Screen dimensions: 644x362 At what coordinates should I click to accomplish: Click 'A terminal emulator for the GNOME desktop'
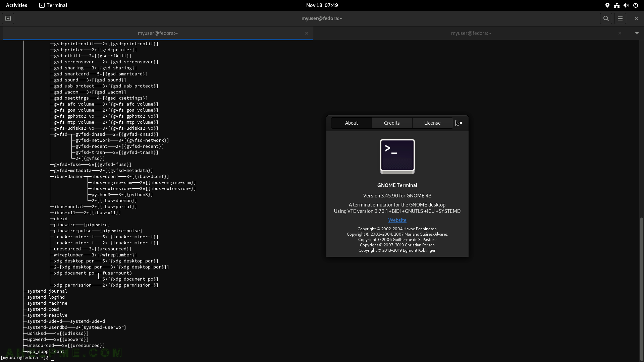(397, 205)
